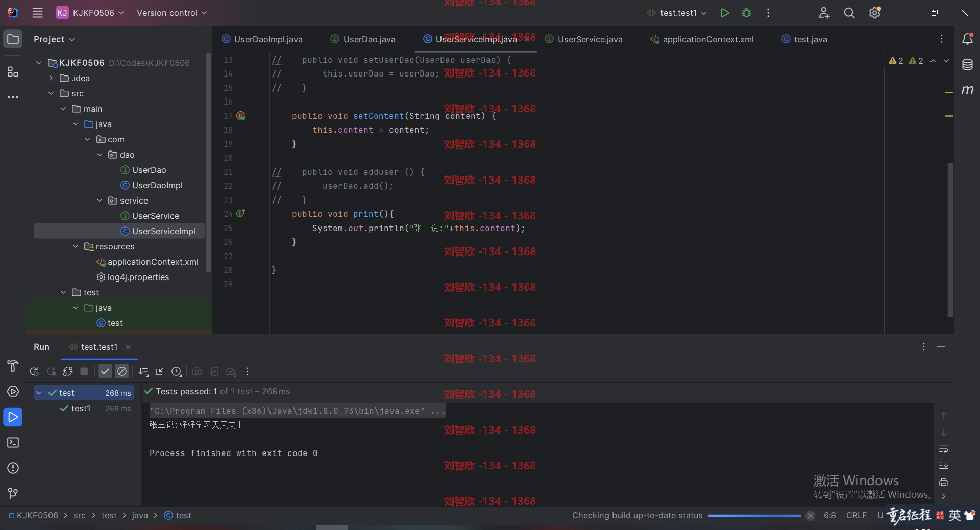Viewport: 980px width, 530px height.
Task: Collapse test results root node
Action: (x=39, y=393)
